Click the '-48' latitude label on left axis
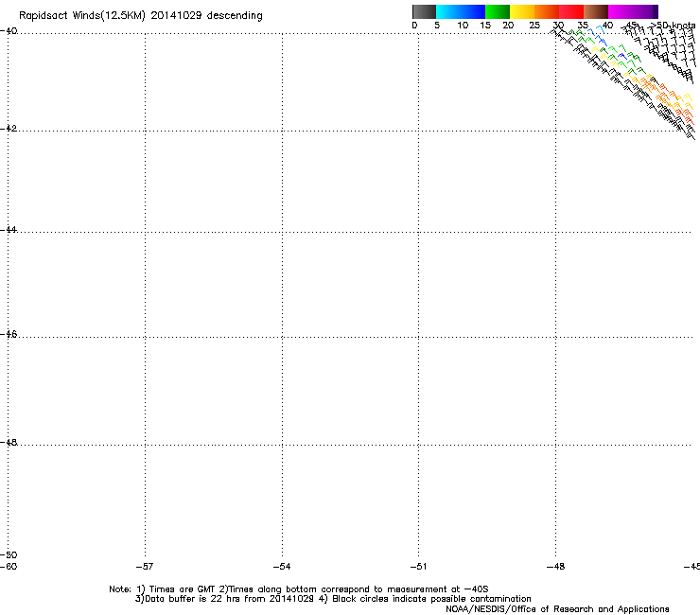The width and height of the screenshot is (700, 615). (x=9, y=442)
